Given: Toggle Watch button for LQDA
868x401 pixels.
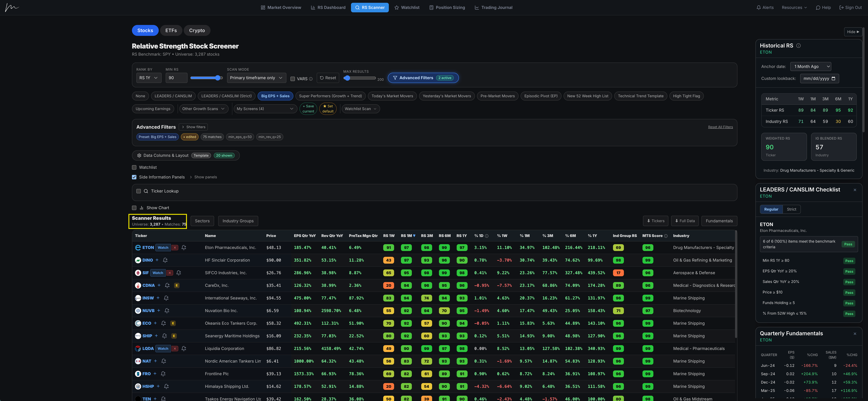Looking at the screenshot, I should [x=163, y=349].
